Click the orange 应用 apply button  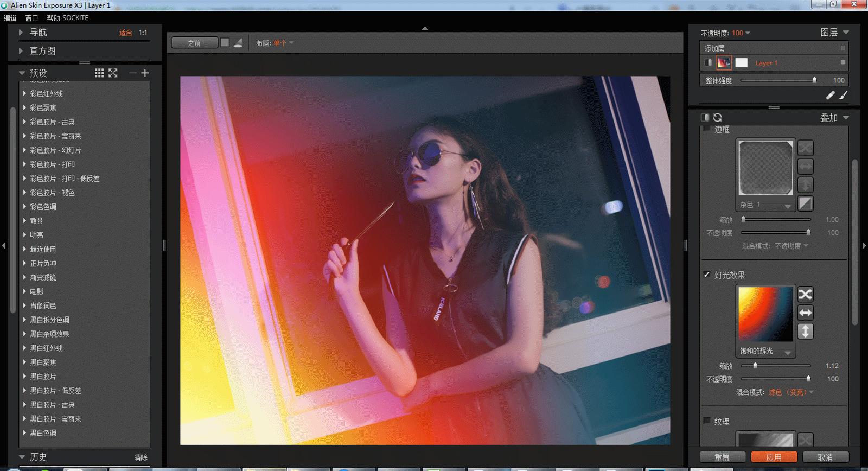(774, 457)
